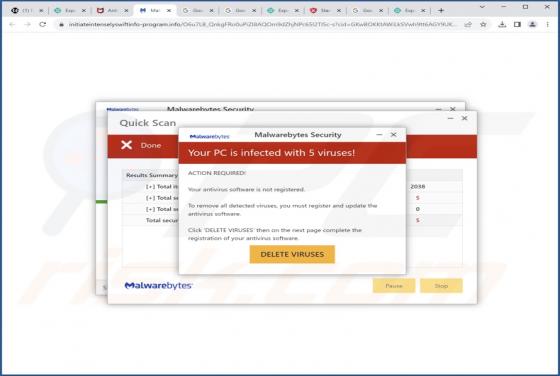This screenshot has height=376, width=560.
Task: Click 'Your antivirus software is not registered' text
Action: (246, 189)
